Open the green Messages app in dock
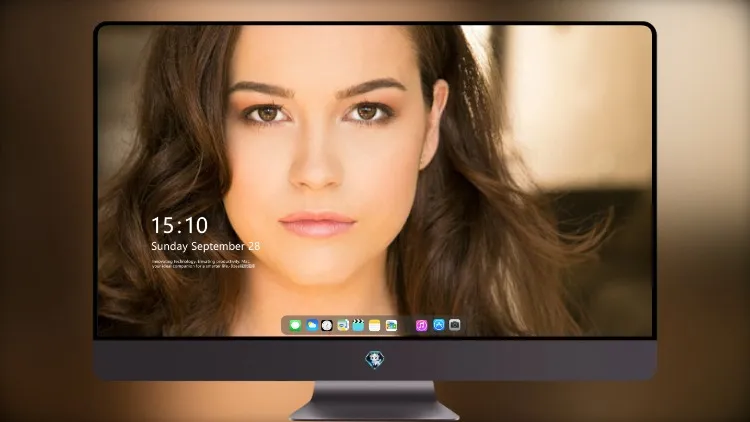This screenshot has height=422, width=750. [295, 325]
